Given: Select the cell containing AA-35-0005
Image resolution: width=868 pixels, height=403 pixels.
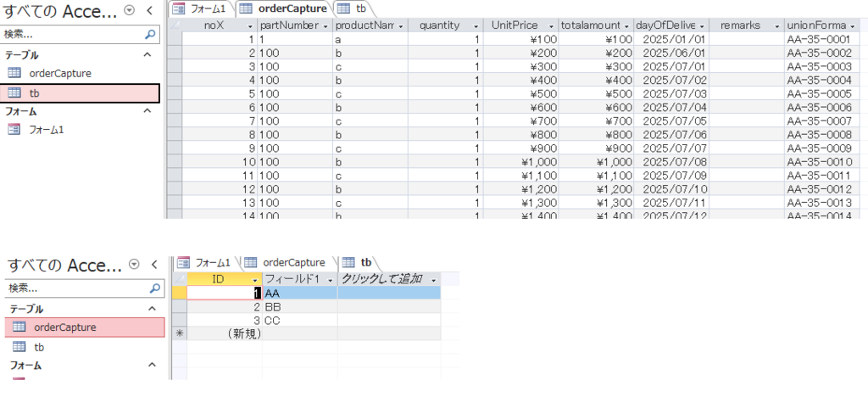Looking at the screenshot, I should pos(818,93).
